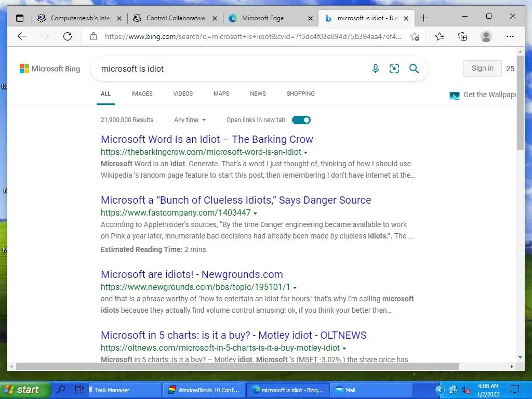Viewport: 532px width, 399px height.
Task: Open Task Manager from the taskbar
Action: (x=124, y=390)
